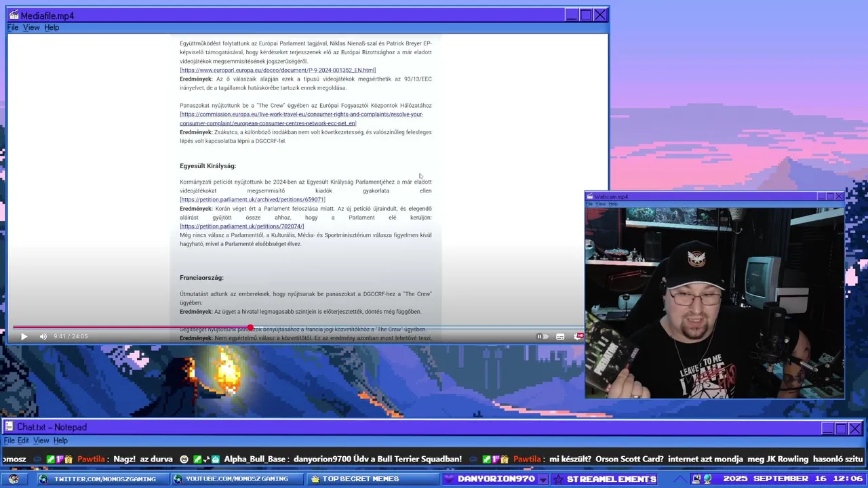
Task: Click the Egyesült Királyság heading
Action: point(208,166)
